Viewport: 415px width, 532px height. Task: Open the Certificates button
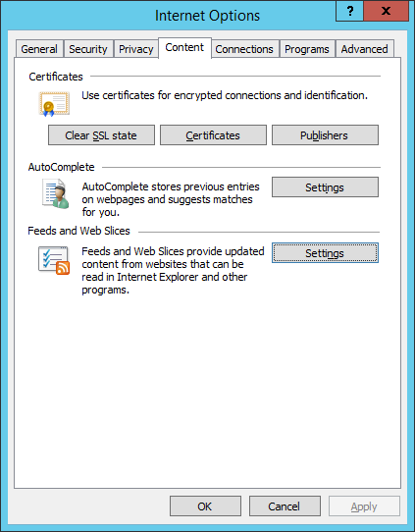(x=213, y=135)
